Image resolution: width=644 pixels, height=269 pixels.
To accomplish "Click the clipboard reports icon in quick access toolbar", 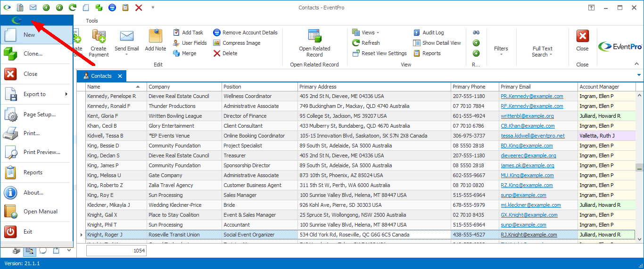I will tap(125, 8).
